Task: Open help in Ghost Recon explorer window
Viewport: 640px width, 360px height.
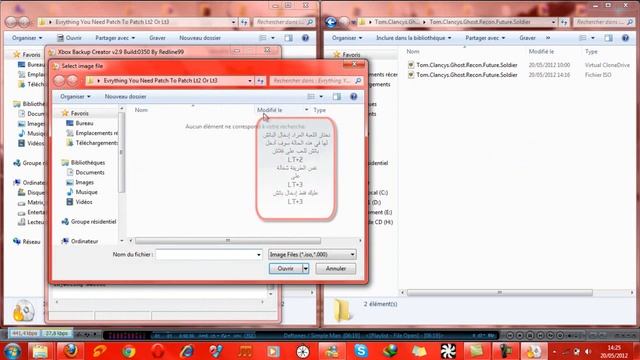Action: point(625,38)
